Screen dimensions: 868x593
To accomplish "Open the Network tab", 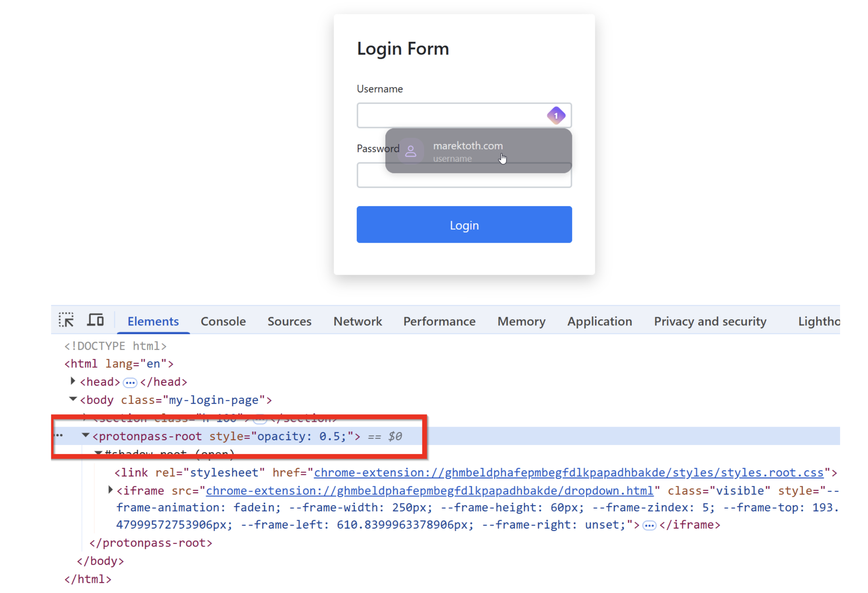I will pos(357,321).
